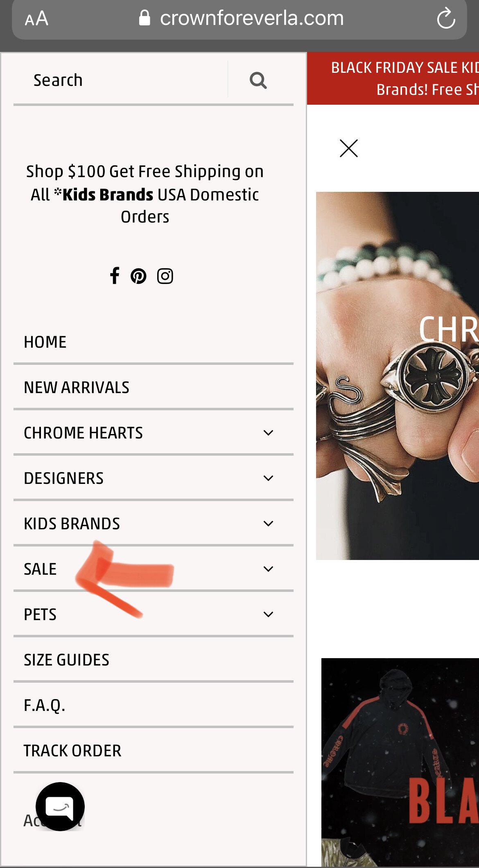
Task: Open the F.A.Q. page
Action: tap(154, 705)
